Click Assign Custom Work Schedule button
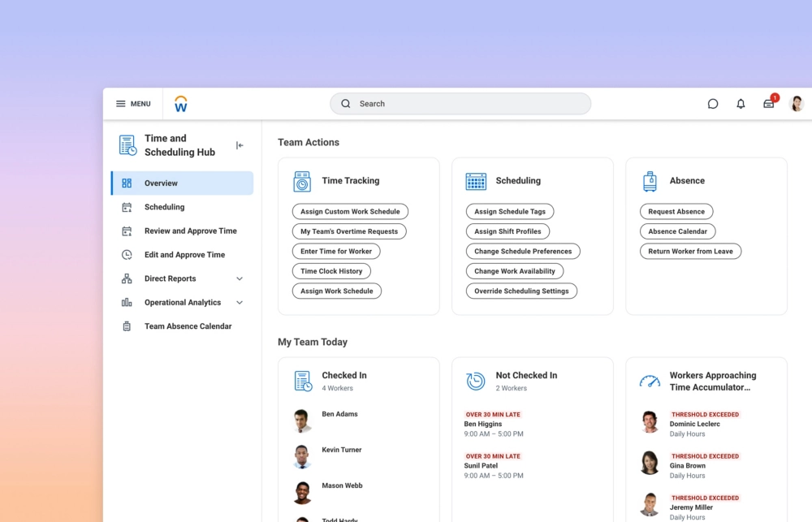Screen dimensions: 812x522 (x=350, y=212)
